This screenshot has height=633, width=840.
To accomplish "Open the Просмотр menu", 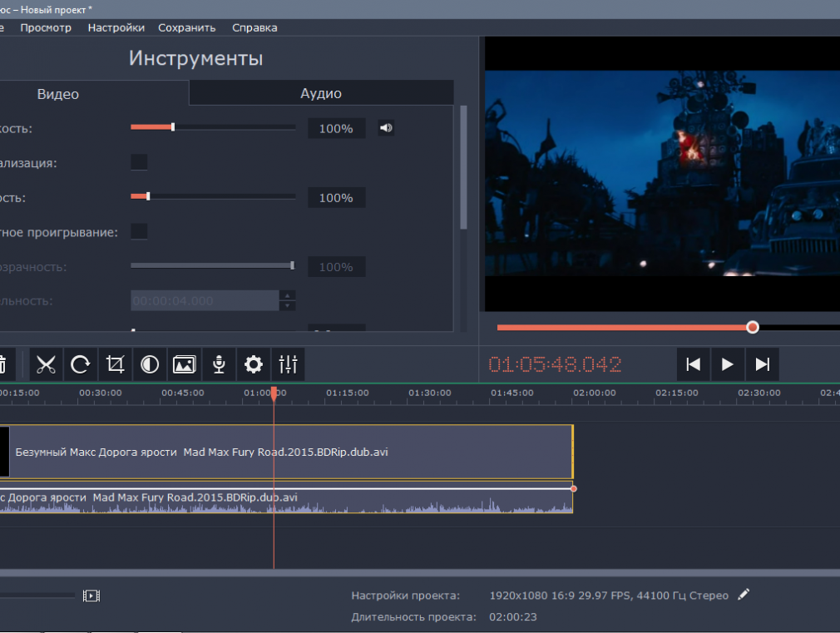I will (46, 28).
